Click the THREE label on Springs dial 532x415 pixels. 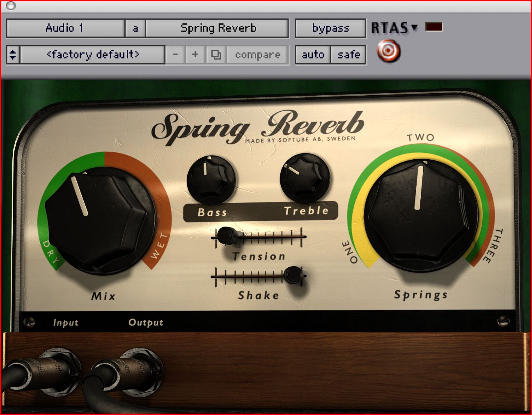(492, 246)
